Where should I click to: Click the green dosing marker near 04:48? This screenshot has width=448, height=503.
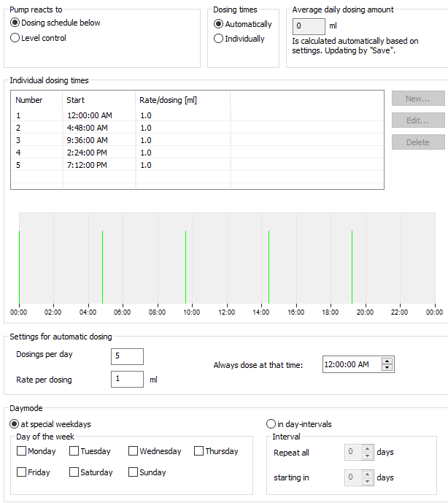[x=103, y=267]
